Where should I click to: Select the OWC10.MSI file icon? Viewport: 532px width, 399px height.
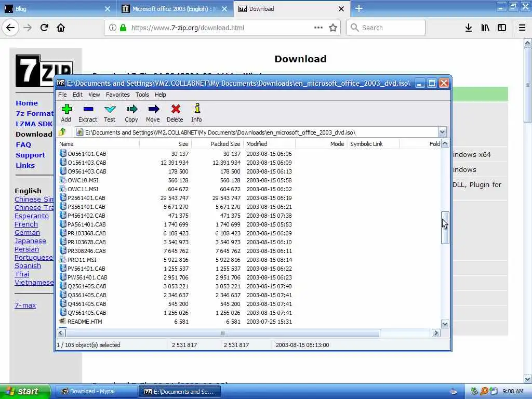pyautogui.click(x=63, y=180)
